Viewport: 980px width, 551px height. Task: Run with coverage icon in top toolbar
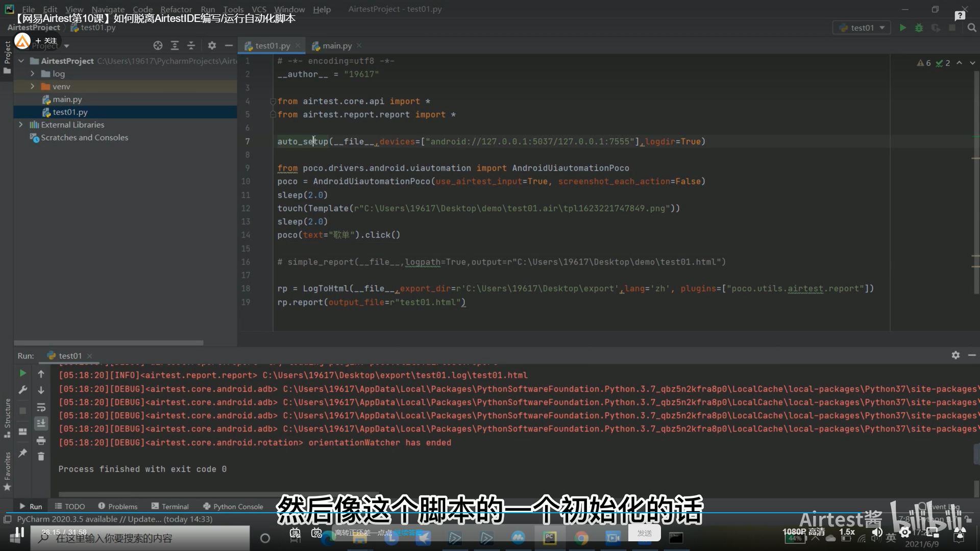[936, 28]
